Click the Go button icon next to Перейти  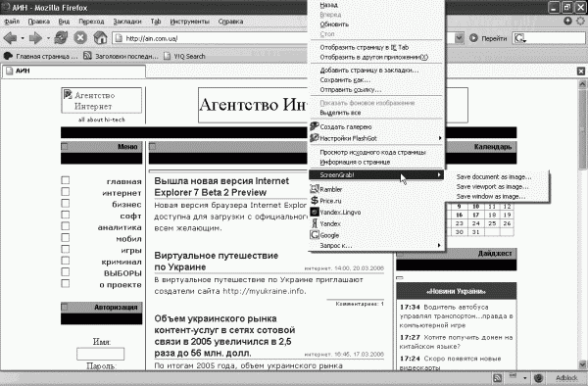pos(473,38)
